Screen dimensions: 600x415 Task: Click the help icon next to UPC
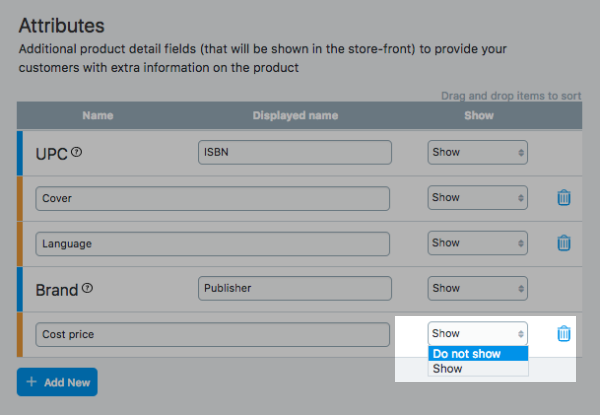click(76, 153)
